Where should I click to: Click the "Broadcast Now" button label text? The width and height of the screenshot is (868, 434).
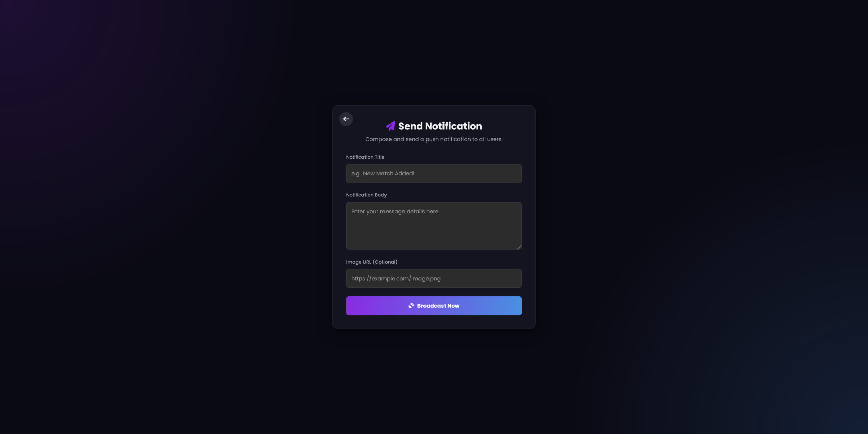coord(438,306)
